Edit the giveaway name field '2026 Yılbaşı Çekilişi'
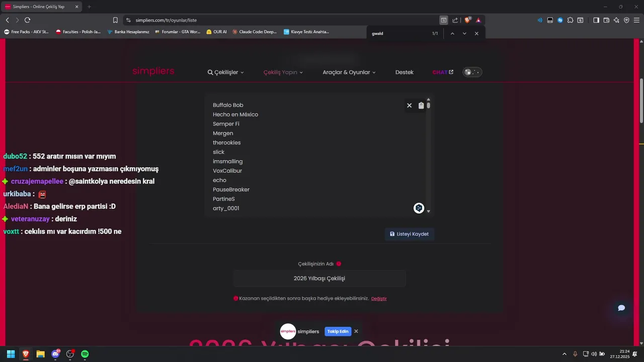The height and width of the screenshot is (362, 644). [319, 279]
